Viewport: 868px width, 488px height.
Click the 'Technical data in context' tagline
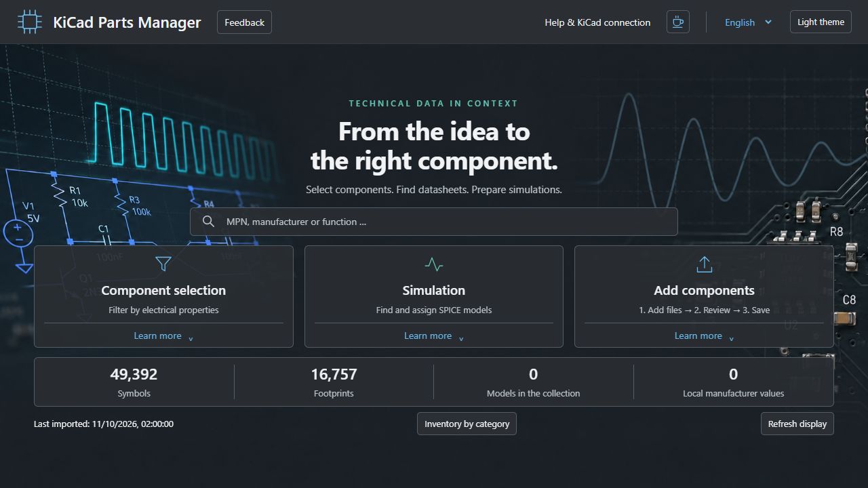(433, 104)
